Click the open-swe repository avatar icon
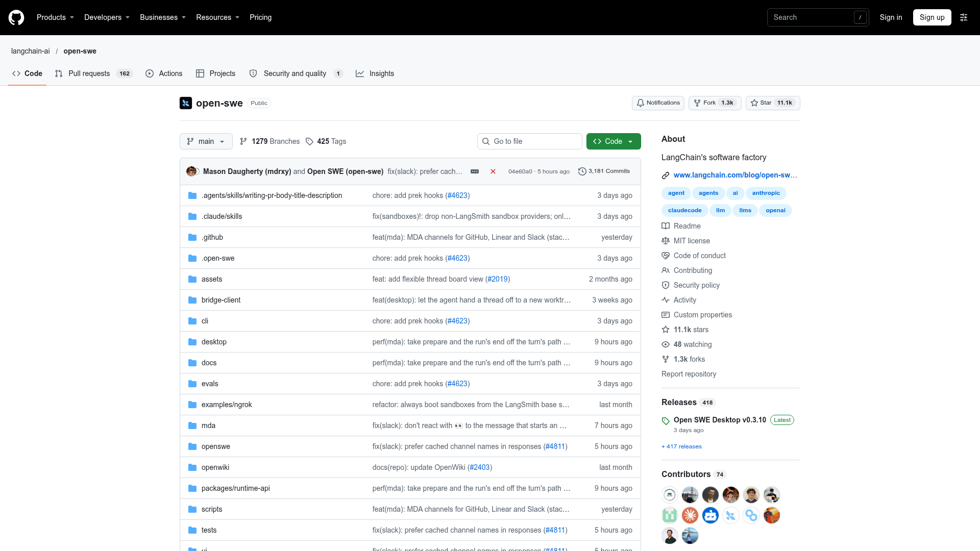Screen dimensions: 980x551 [186, 103]
